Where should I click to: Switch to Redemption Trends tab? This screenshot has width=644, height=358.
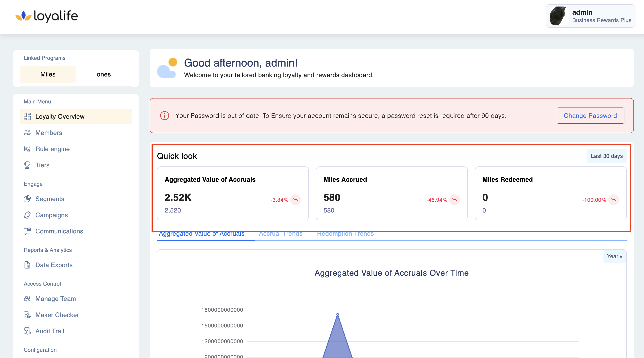pos(345,234)
